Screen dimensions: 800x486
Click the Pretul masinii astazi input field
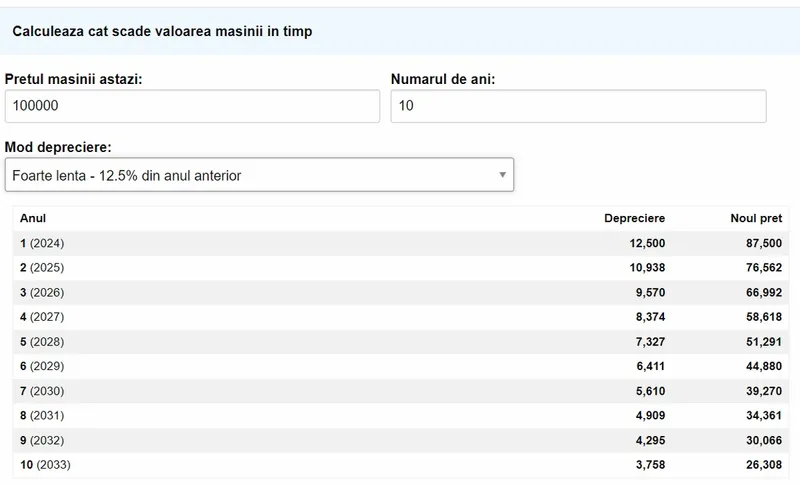click(192, 106)
